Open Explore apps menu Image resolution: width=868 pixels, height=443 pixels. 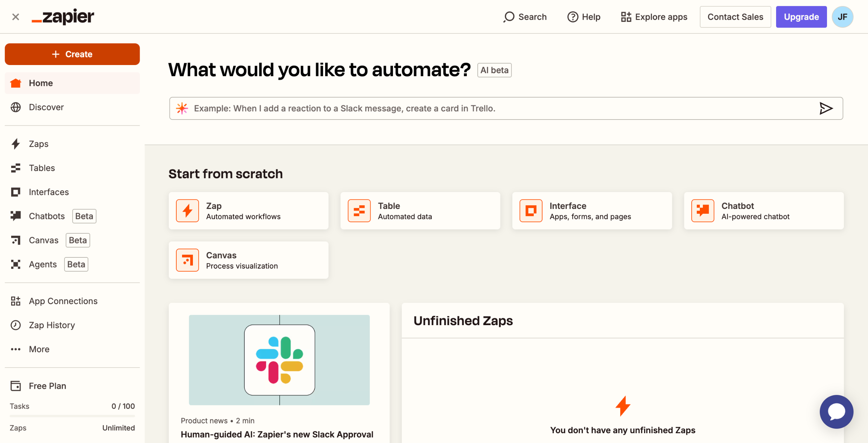coord(654,17)
